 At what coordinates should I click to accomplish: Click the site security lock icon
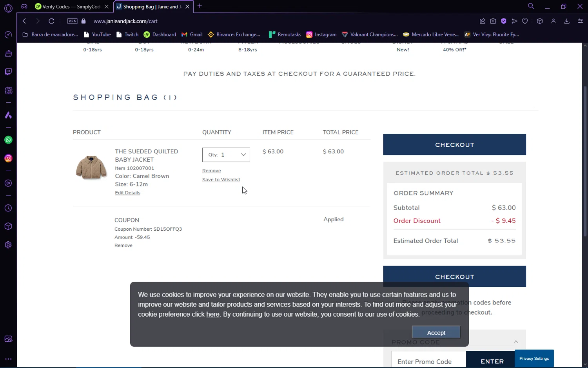(83, 21)
